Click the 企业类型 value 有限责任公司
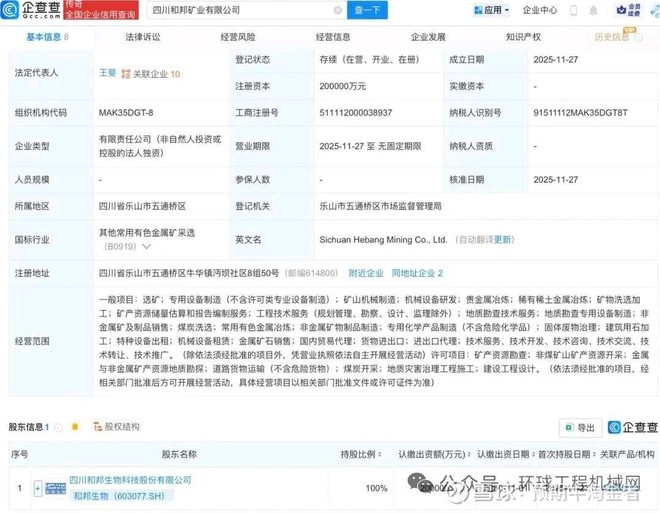660x513 pixels. (x=160, y=146)
